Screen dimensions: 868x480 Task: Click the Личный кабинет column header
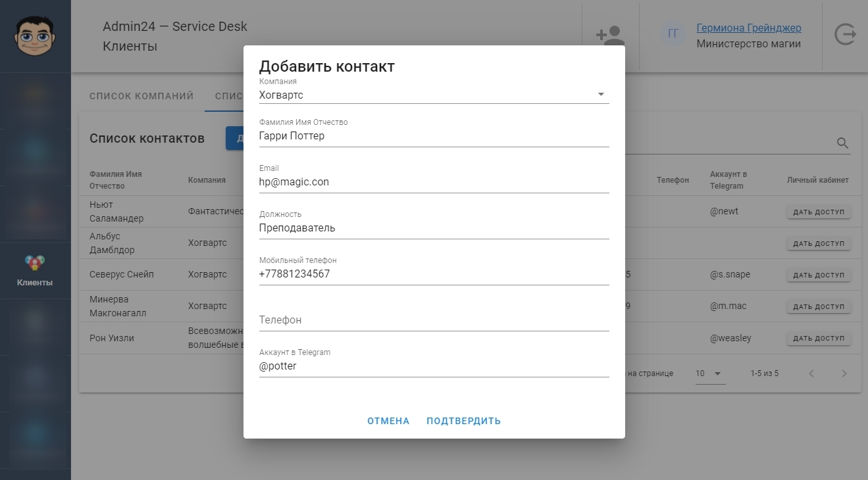(818, 180)
